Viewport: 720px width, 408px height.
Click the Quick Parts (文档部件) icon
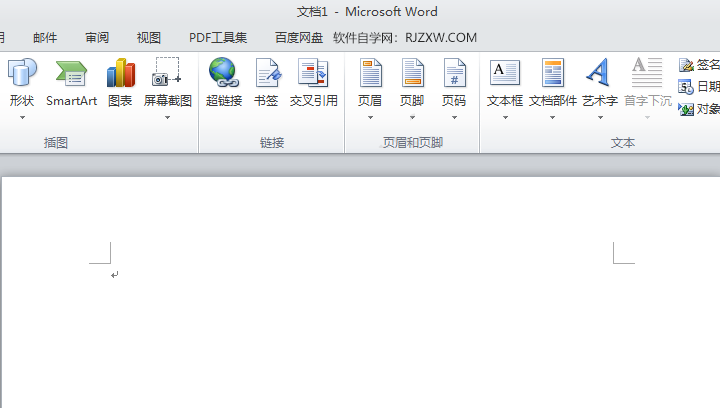click(552, 73)
